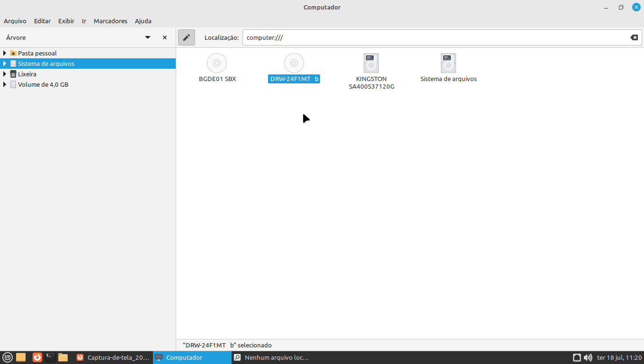Select the DRW-24F1MT optical drive icon

(294, 63)
